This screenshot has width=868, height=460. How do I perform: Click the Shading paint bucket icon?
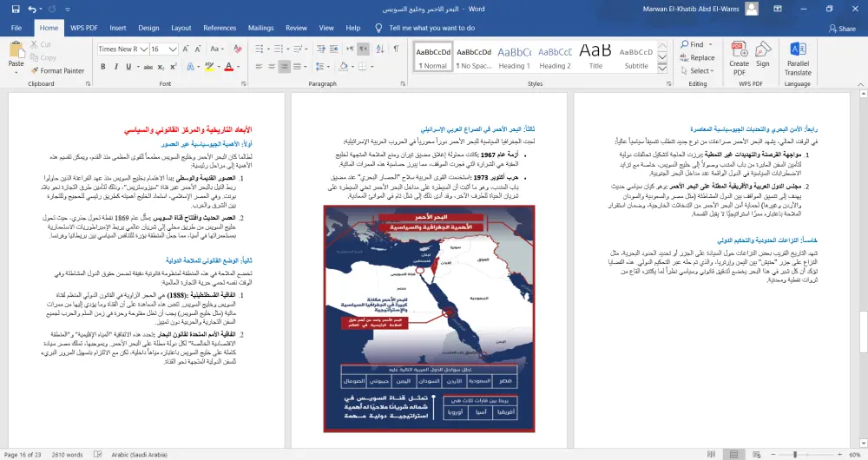point(343,67)
